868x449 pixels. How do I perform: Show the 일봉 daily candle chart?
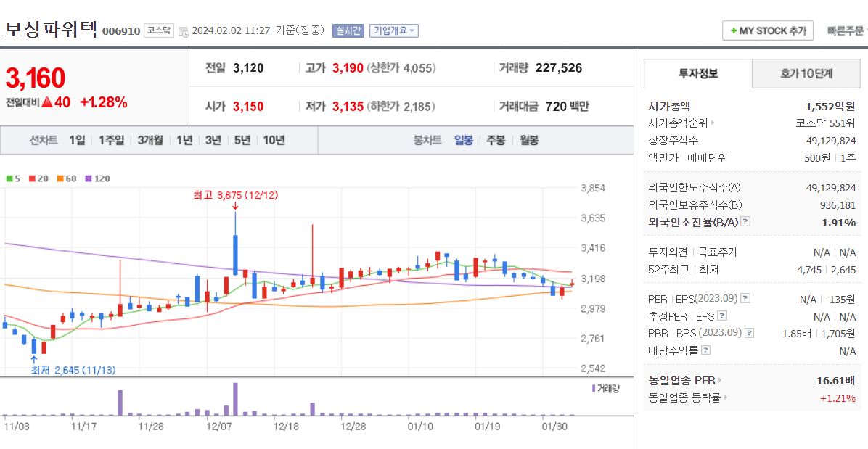pos(464,141)
